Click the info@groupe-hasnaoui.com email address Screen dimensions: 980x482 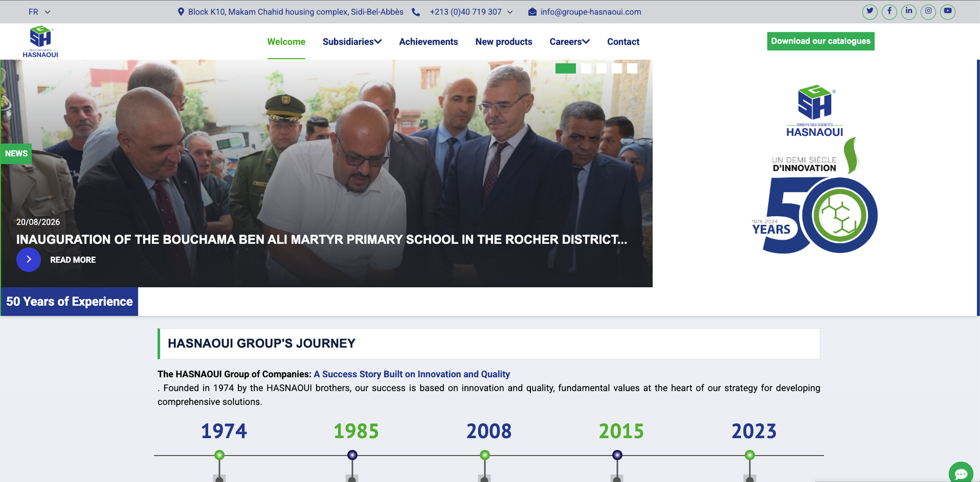tap(590, 12)
